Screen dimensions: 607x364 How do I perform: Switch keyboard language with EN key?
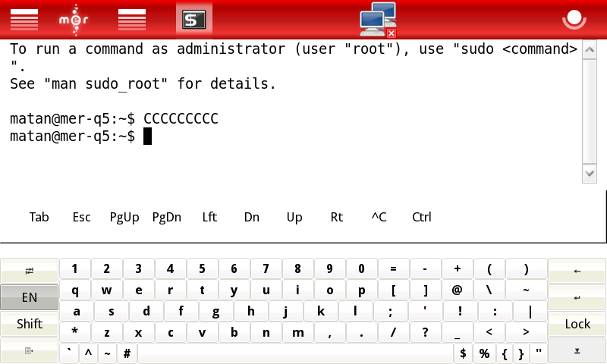tap(29, 297)
